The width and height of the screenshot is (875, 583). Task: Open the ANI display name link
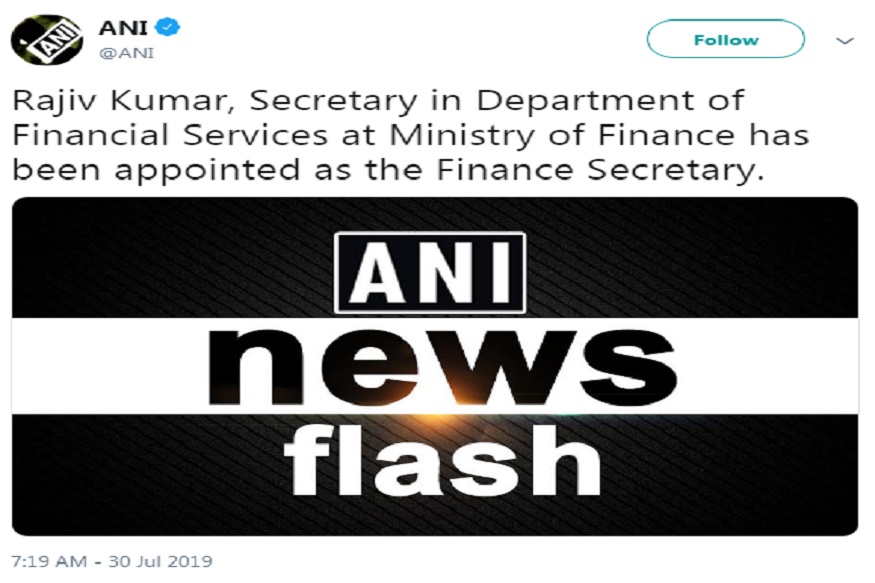pos(123,27)
